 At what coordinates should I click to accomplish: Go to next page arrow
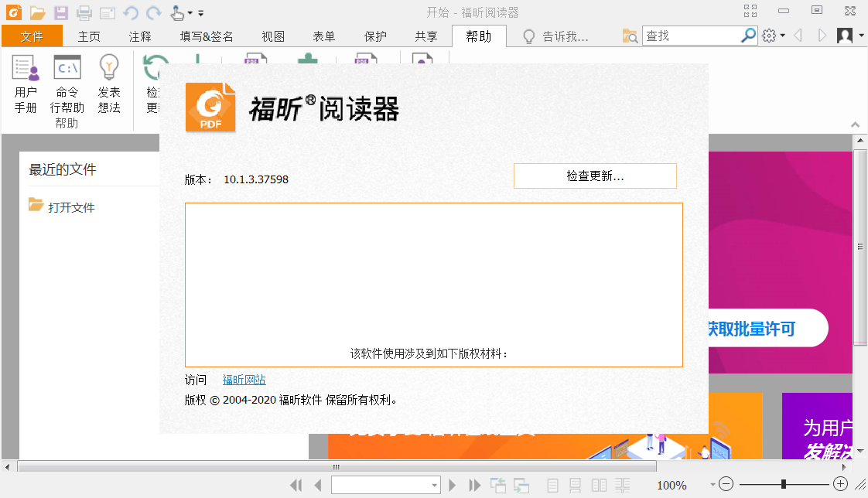tap(453, 486)
